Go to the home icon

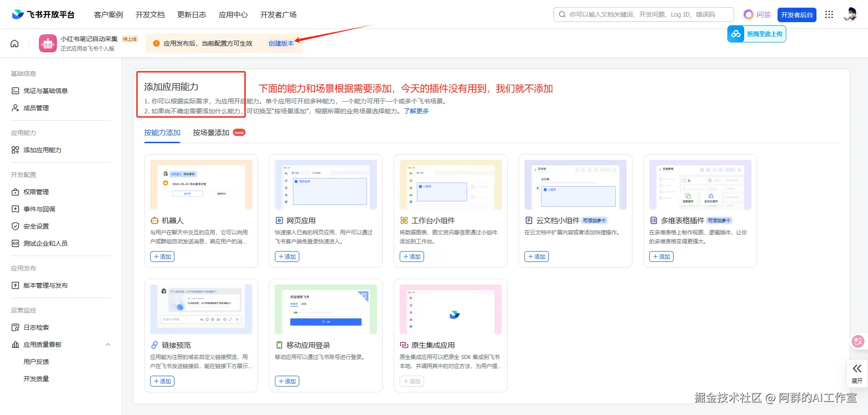14,43
